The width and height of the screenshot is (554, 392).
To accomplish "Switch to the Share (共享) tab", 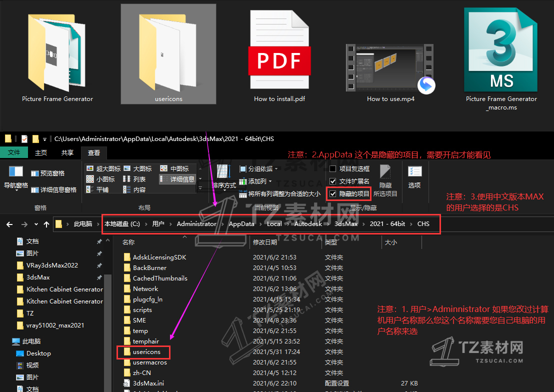I will point(67,152).
